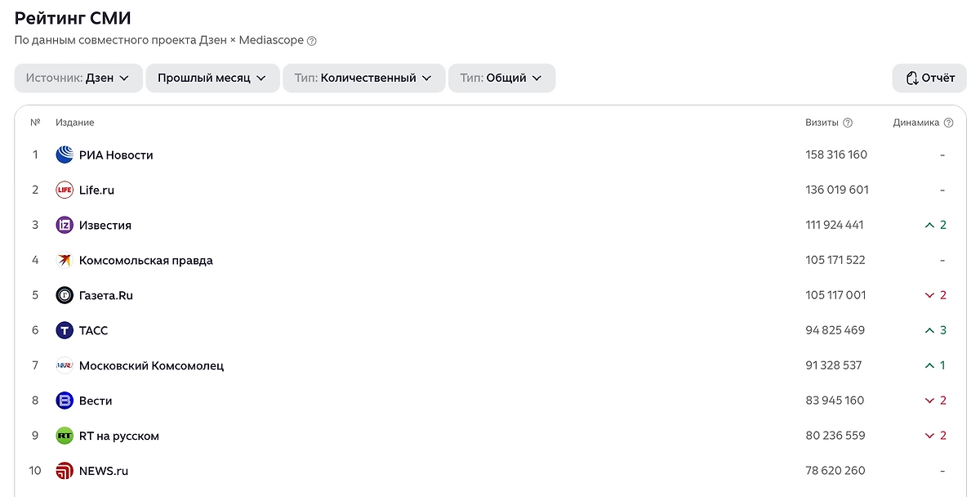Image resolution: width=980 pixels, height=497 pixels.
Task: Click the down 2 dynamics for Вести
Action: pos(936,401)
